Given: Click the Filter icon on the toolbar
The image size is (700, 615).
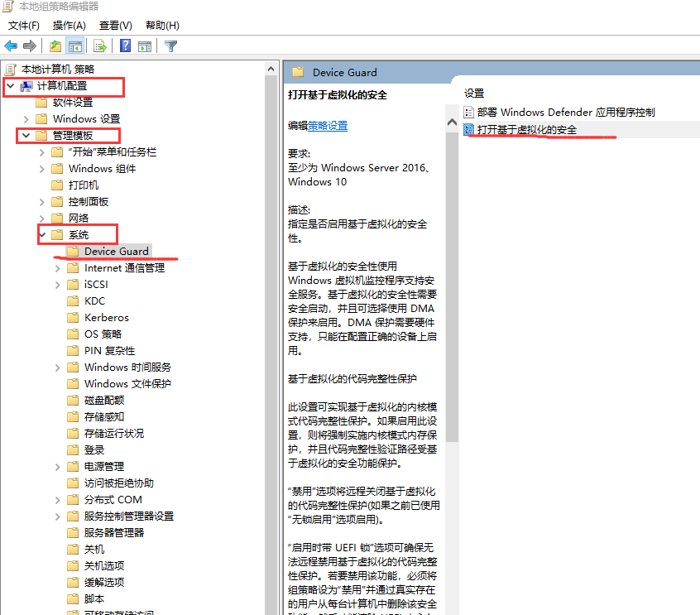Looking at the screenshot, I should pyautogui.click(x=170, y=46).
